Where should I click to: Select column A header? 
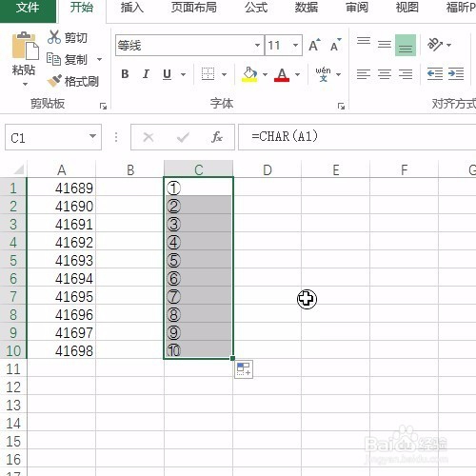pos(62,169)
